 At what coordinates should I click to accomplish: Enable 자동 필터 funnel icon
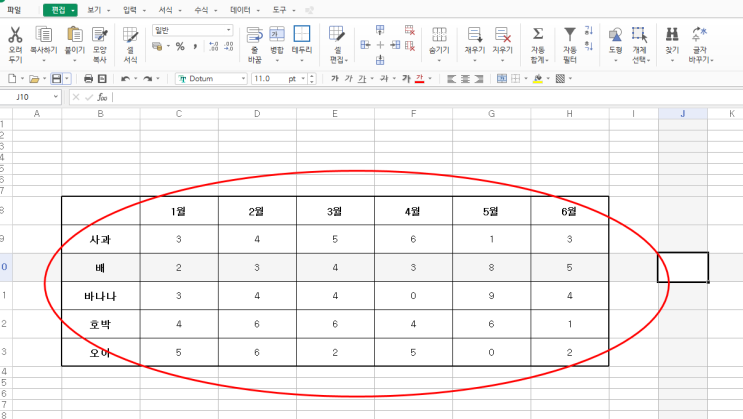(570, 34)
